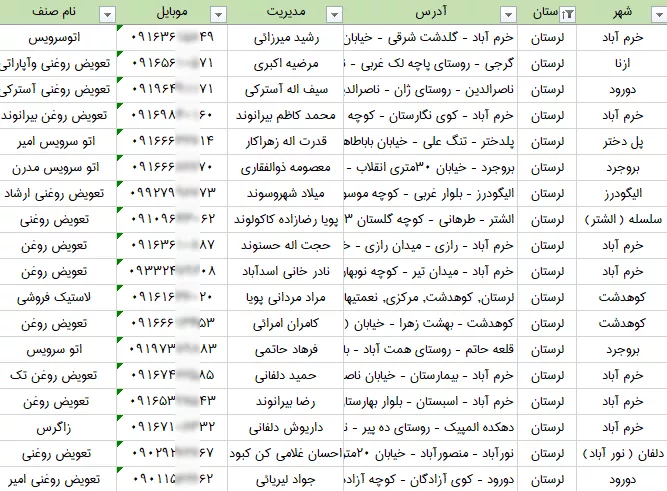Select mobile cell starting with ۰۹۰۱۱۵
Viewport: 667px width, 491px height.
pos(172,479)
